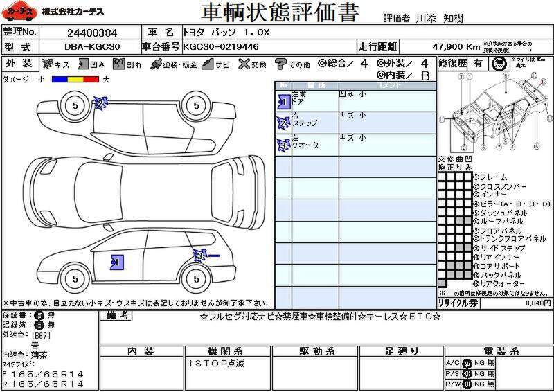Screen dimensions: 554x392
Task: Click the 電装系 section header
Action: (499, 351)
